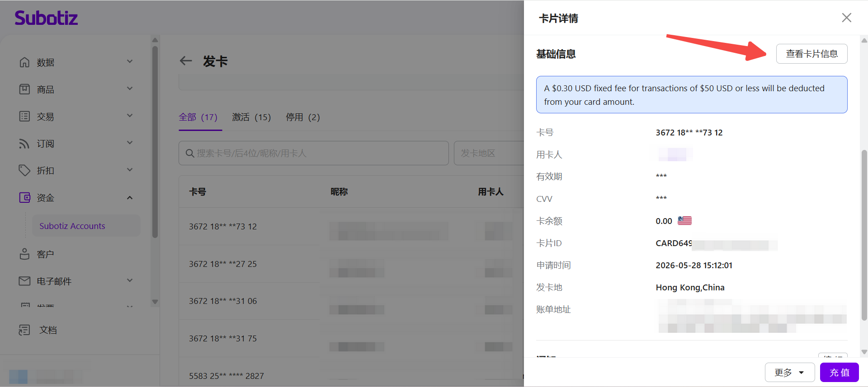Select card row 3672 18** **73 12 in table
This screenshot has width=868, height=387.
coord(351,226)
